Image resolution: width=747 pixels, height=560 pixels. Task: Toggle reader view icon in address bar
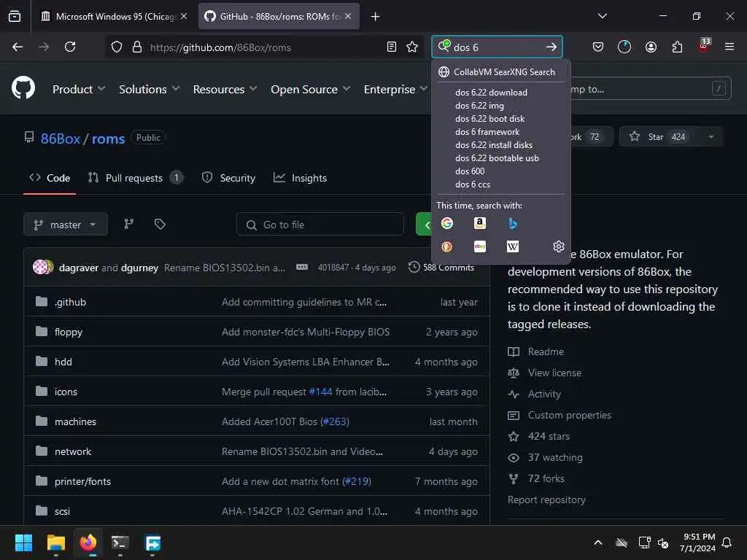(x=392, y=47)
